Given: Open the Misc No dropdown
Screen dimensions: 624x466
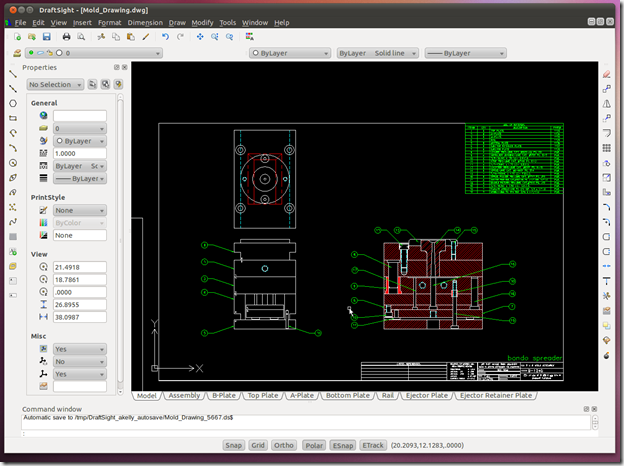Looking at the screenshot, I should point(80,361).
